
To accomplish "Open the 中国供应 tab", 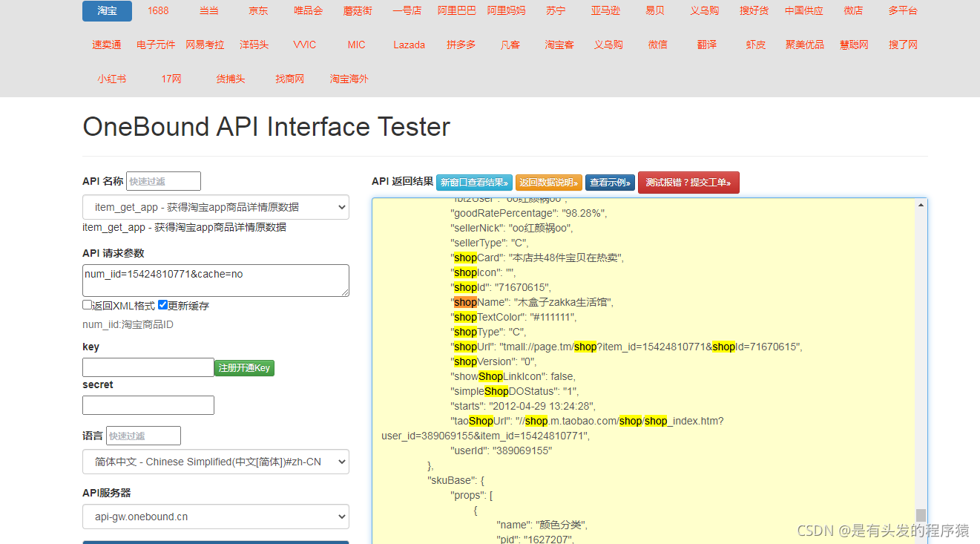I will tap(804, 11).
